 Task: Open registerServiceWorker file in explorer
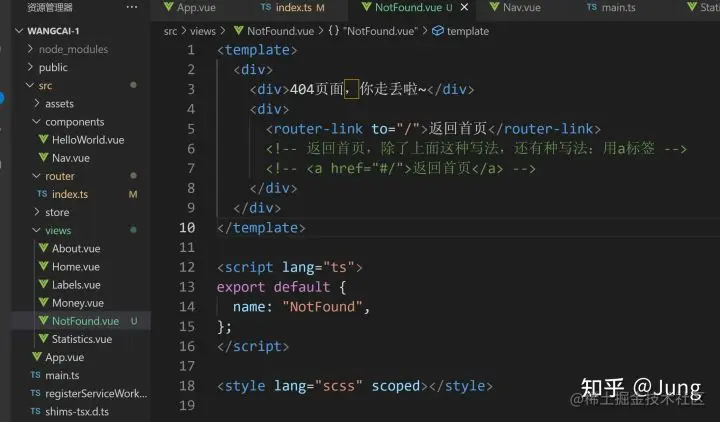pos(96,394)
